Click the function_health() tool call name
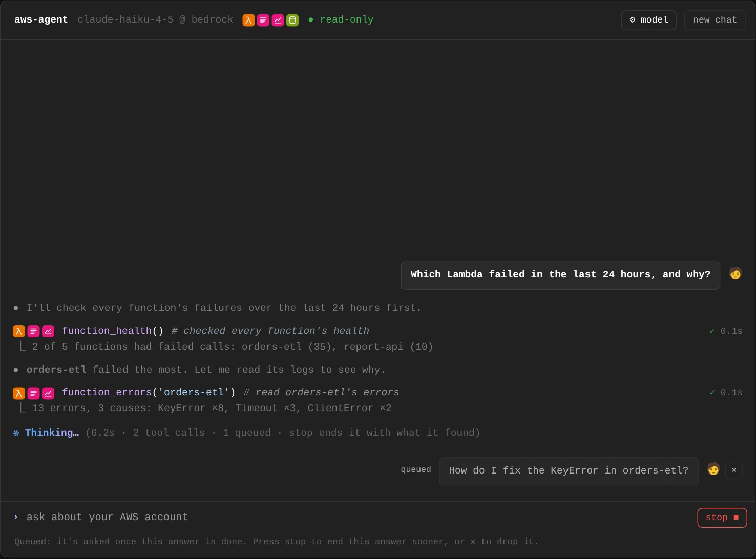Image resolution: width=756 pixels, height=559 pixels. click(113, 331)
